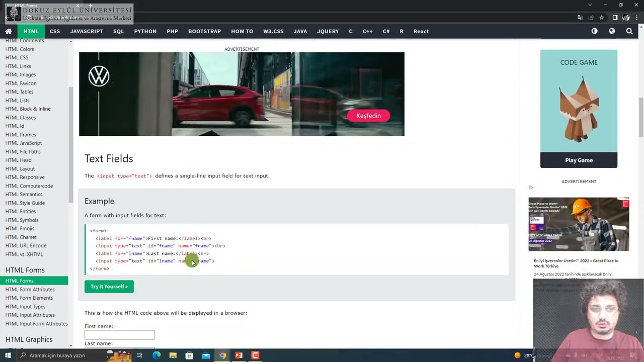Screen dimensions: 644x362
Task: Open HTML Colors in the sidebar
Action: coord(20,49)
